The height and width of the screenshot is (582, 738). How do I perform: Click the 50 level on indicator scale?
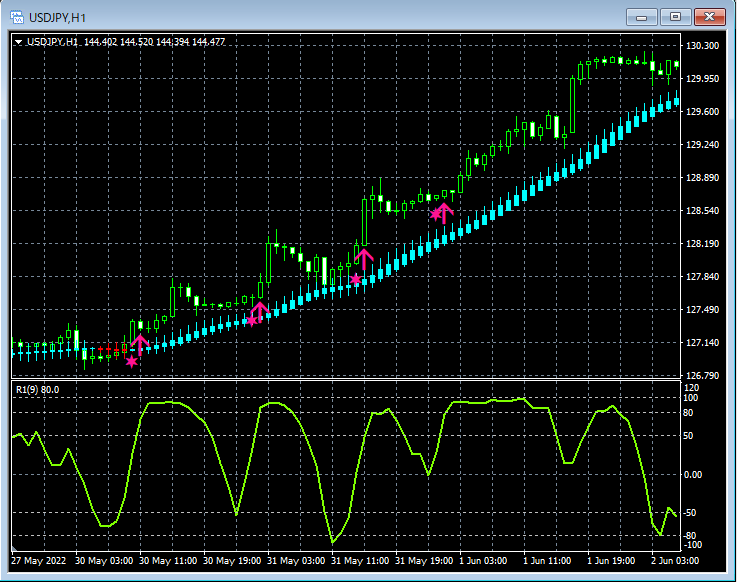pos(688,436)
